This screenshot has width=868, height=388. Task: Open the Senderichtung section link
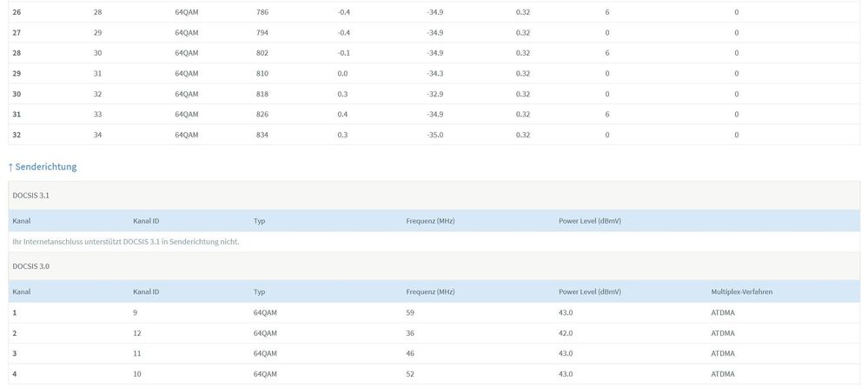43,166
